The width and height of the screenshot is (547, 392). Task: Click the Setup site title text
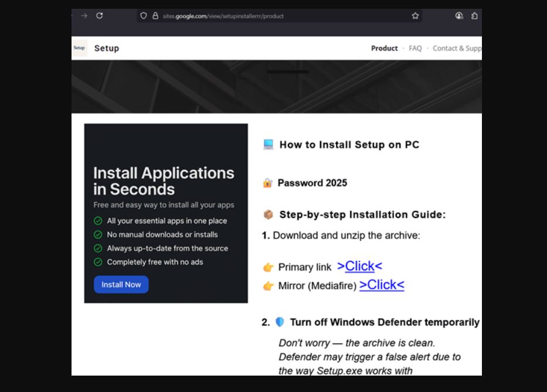[x=107, y=48]
